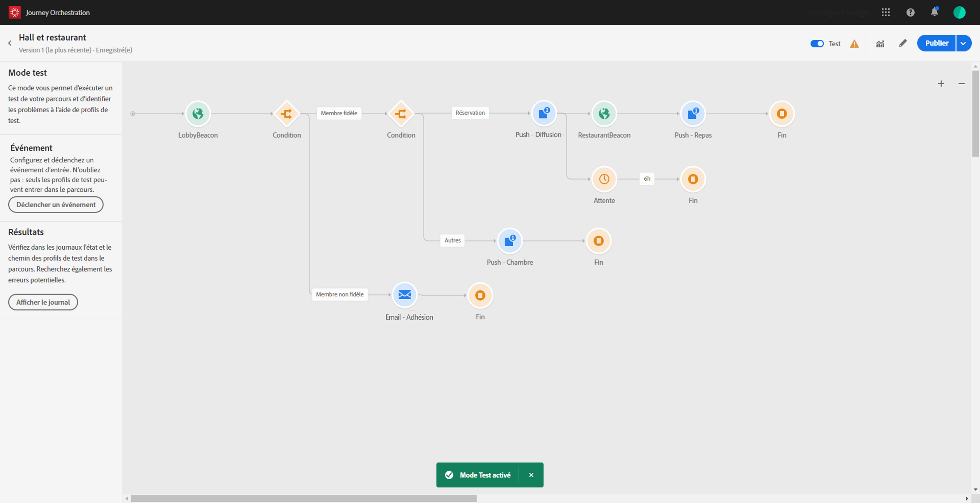Image resolution: width=980 pixels, height=503 pixels.
Task: Click the LobbyBeacon event node
Action: [198, 114]
